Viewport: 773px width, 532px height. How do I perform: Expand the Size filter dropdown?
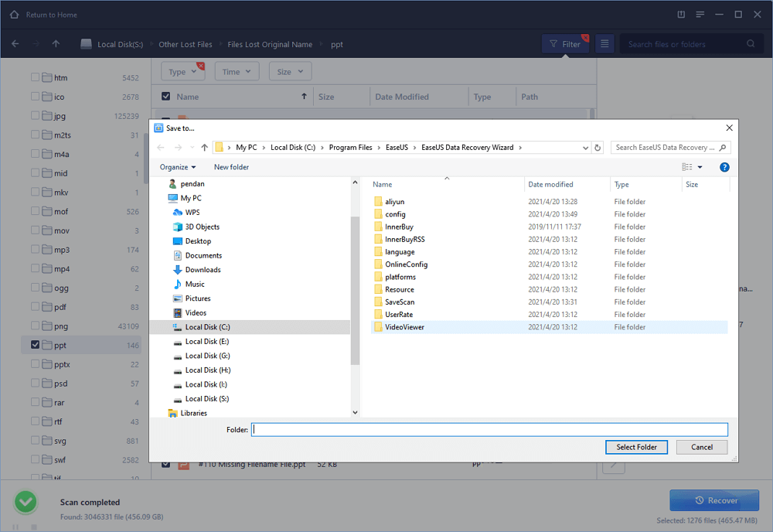point(290,72)
